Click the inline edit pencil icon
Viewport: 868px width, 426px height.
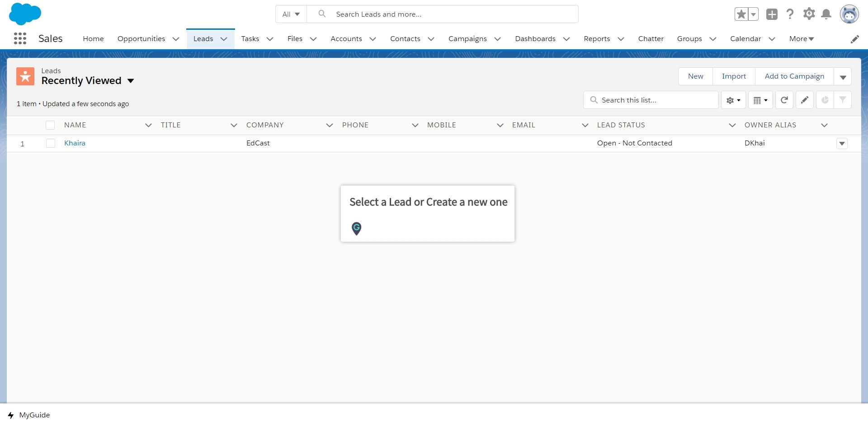(805, 100)
